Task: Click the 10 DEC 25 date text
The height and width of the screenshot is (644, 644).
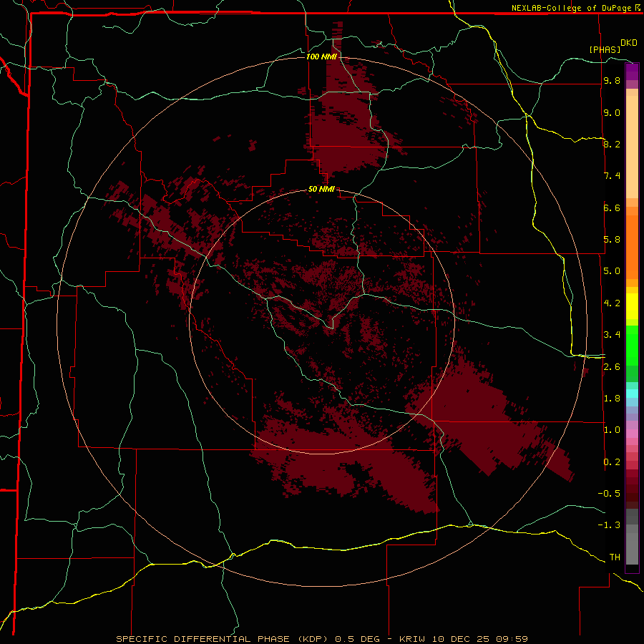Action: point(461,639)
